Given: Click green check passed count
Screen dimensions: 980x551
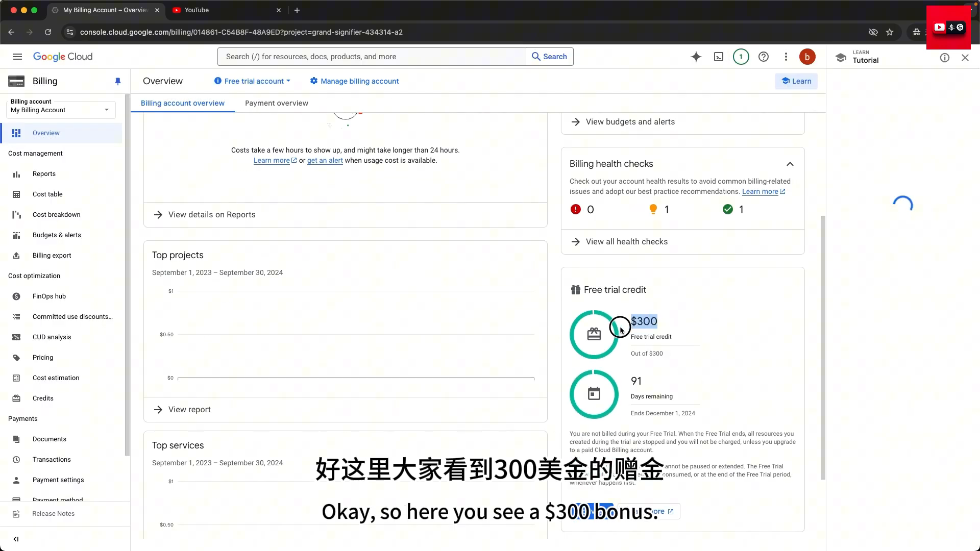Looking at the screenshot, I should [x=733, y=209].
